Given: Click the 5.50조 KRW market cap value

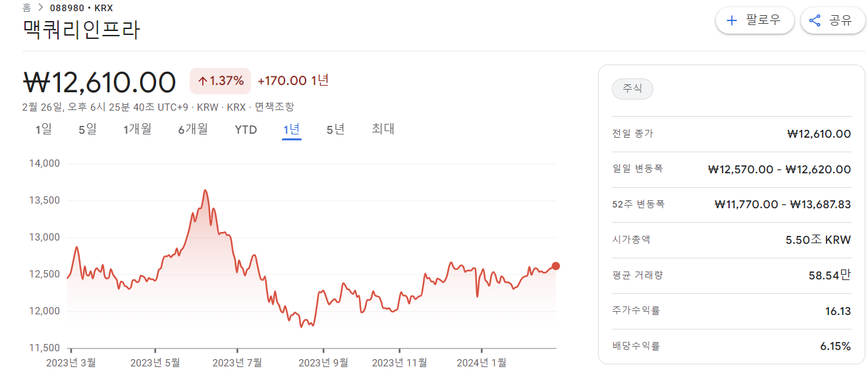Looking at the screenshot, I should click(x=818, y=240).
